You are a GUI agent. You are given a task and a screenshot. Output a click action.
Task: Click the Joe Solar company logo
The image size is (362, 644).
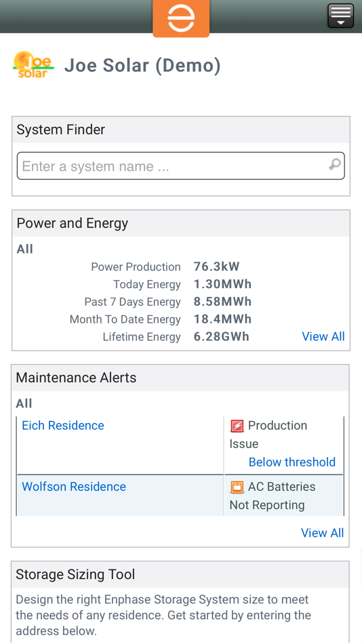tap(34, 65)
